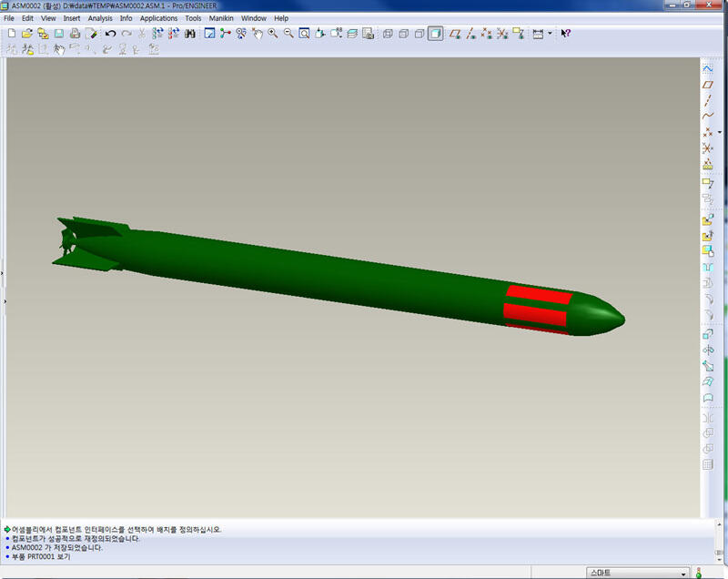Image resolution: width=728 pixels, height=579 pixels.
Task: Open the Insert menu
Action: pos(72,18)
